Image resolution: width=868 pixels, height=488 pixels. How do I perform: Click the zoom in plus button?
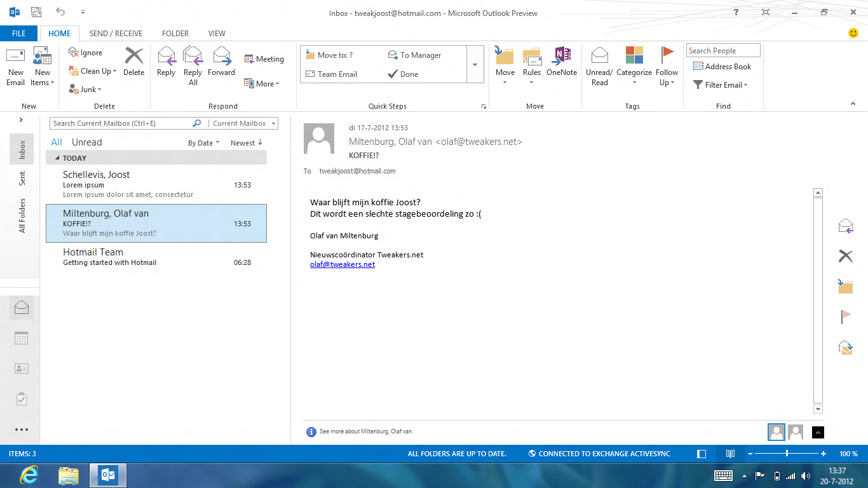pos(824,454)
